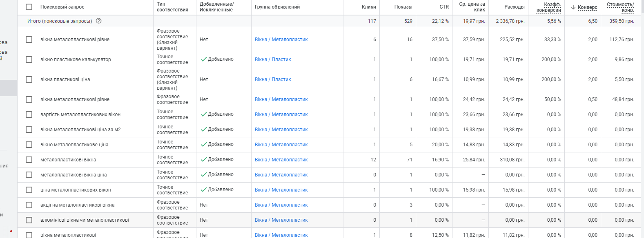Click Добавлено checkmark in ціна металопластикових вікон row
This screenshot has height=238, width=644.
click(x=203, y=190)
